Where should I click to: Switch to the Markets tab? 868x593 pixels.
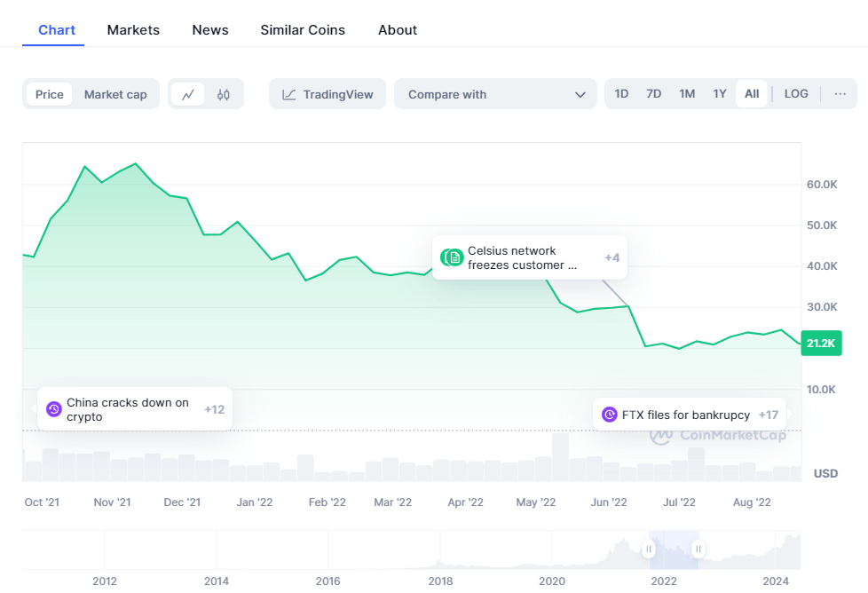pyautogui.click(x=133, y=29)
